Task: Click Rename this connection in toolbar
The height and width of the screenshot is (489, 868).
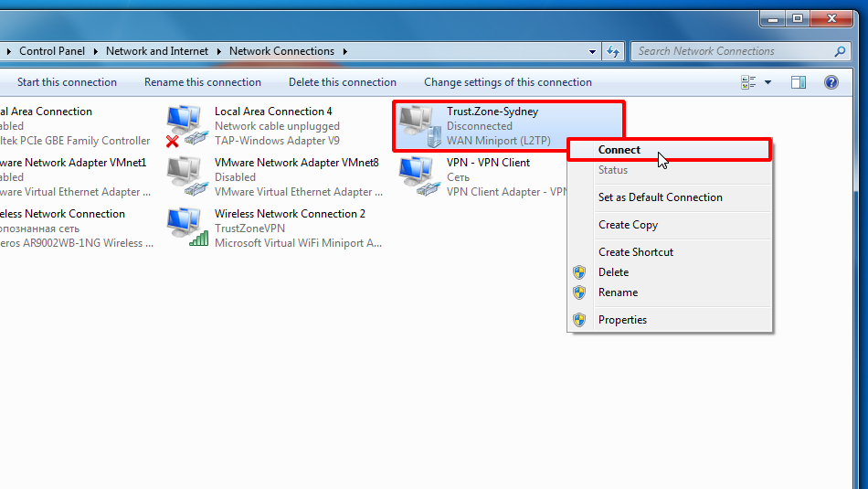Action: pyautogui.click(x=203, y=82)
